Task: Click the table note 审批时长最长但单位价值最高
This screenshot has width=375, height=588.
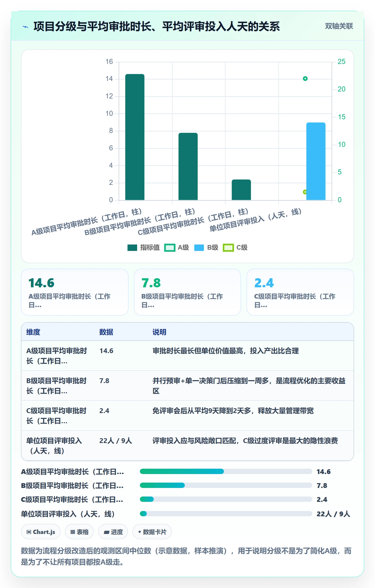Action: pyautogui.click(x=226, y=351)
